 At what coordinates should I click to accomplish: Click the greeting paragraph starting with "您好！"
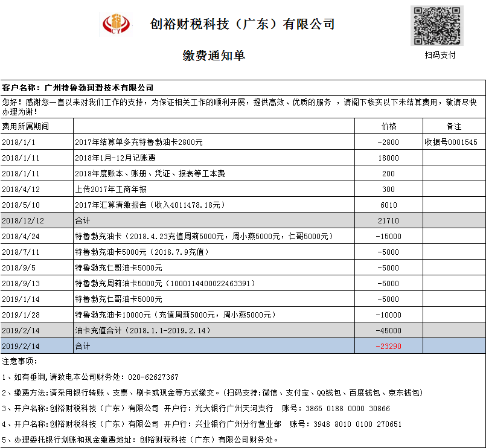(x=239, y=107)
